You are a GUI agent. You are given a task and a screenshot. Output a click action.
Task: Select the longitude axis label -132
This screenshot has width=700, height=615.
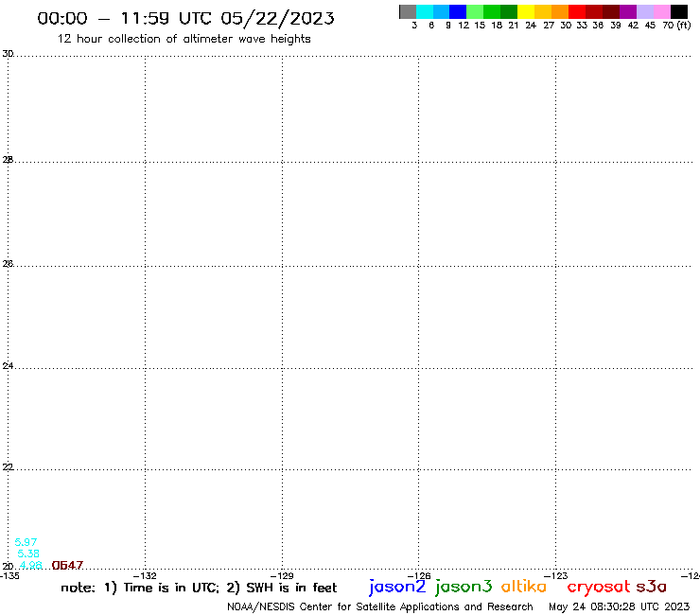coord(145,575)
